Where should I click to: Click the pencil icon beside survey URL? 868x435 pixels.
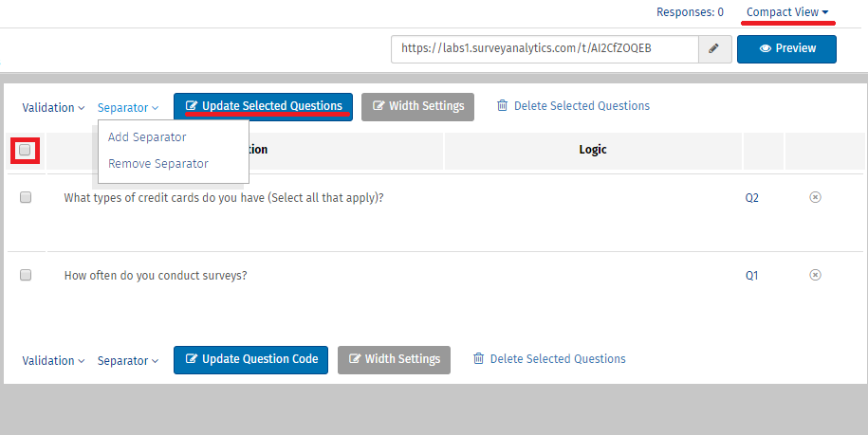[713, 48]
